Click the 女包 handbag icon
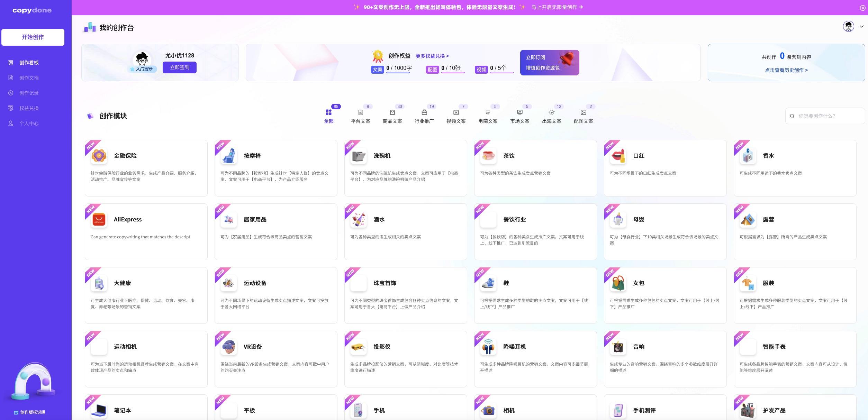This screenshot has height=420, width=868. [618, 283]
